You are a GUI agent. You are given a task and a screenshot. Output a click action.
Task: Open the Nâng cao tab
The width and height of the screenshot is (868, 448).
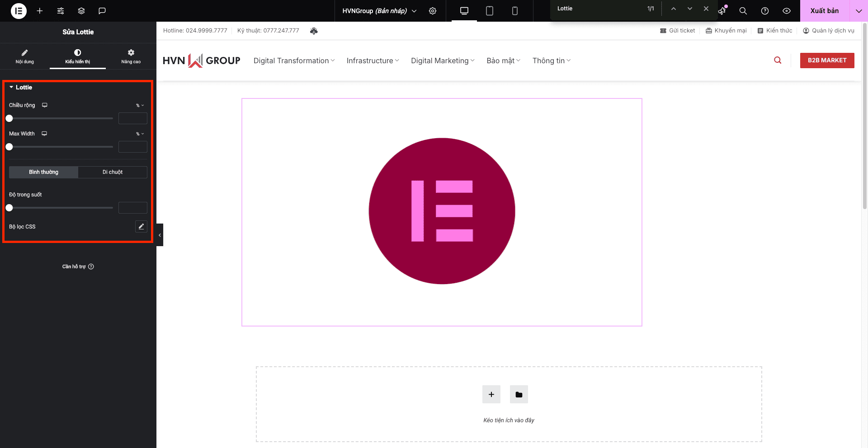[131, 56]
